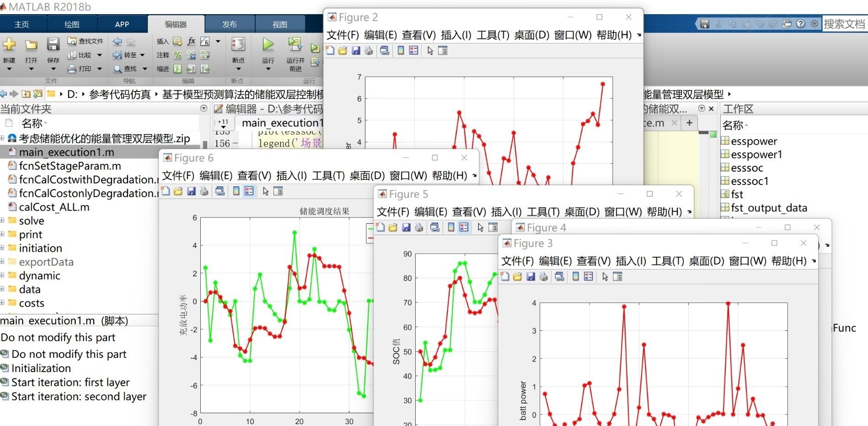Image resolution: width=868 pixels, height=426 pixels.
Task: Select fst_output_data variable in Workspace
Action: click(x=769, y=208)
